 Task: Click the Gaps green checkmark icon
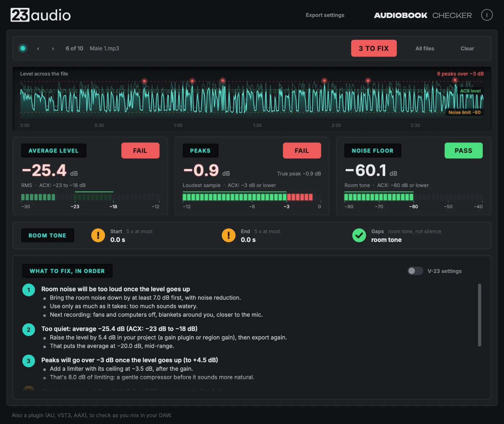tap(359, 236)
